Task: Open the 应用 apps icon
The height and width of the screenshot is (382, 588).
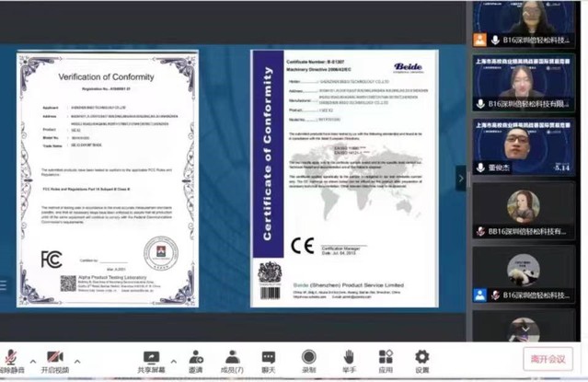Action: [x=385, y=360]
